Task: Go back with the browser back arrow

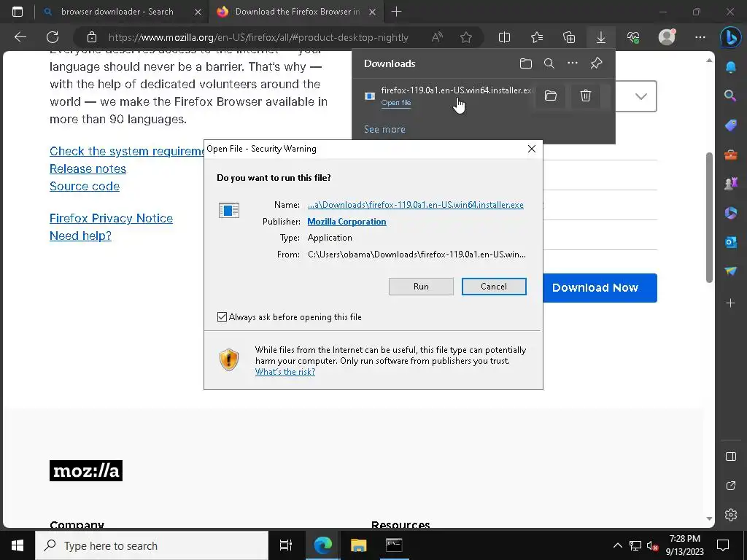Action: 20,37
